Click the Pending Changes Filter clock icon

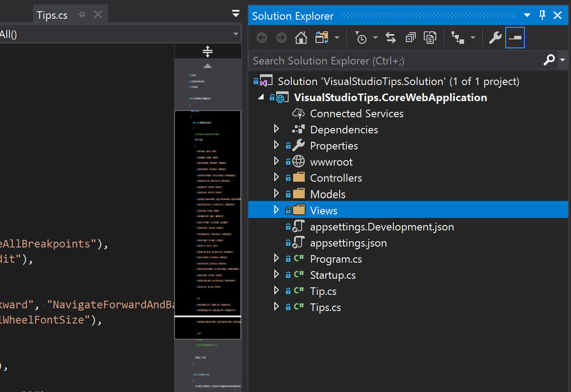(361, 38)
